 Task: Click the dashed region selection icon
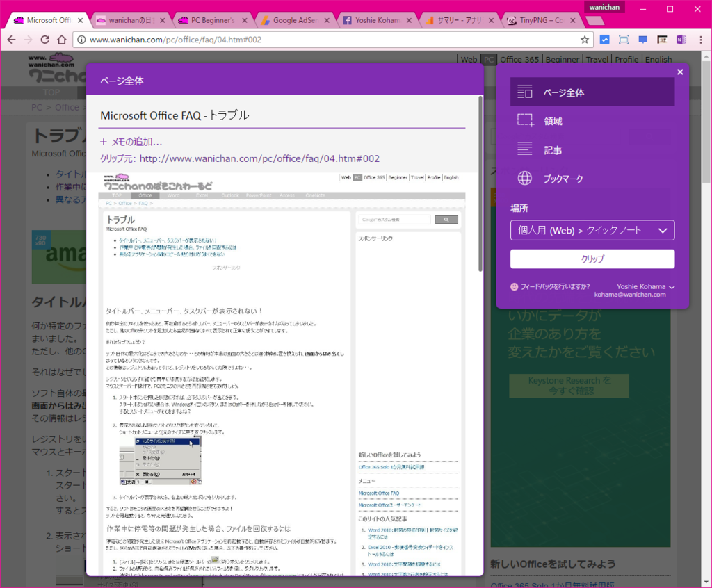[526, 120]
